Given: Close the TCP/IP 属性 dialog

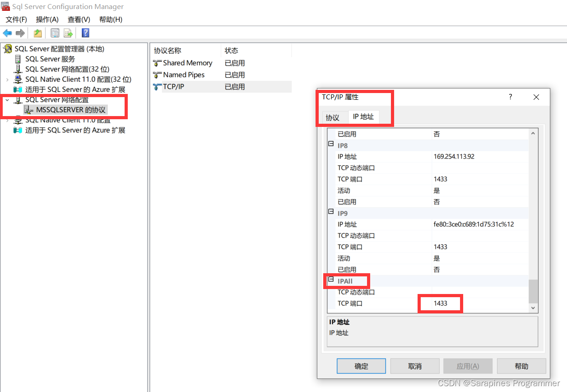Looking at the screenshot, I should coord(536,97).
